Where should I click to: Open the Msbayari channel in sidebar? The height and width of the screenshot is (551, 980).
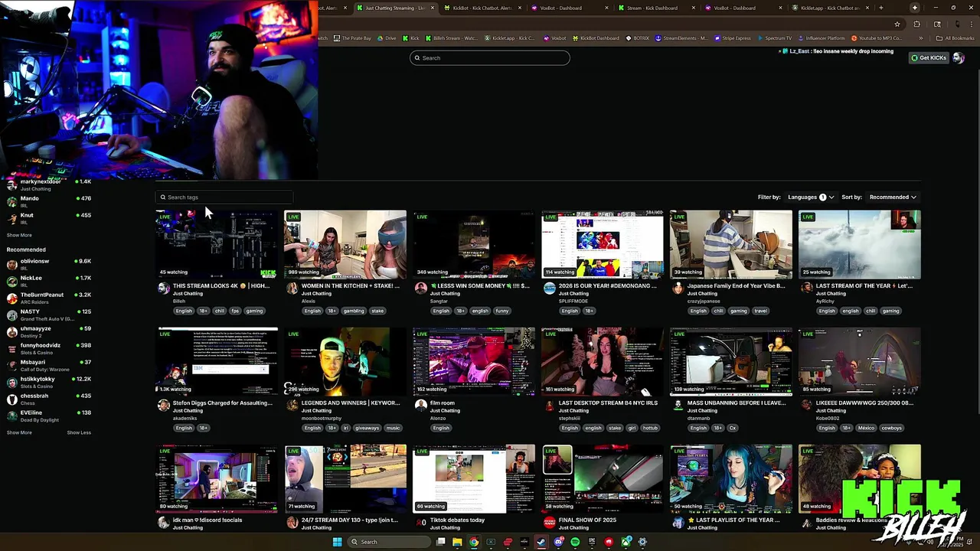click(48, 366)
